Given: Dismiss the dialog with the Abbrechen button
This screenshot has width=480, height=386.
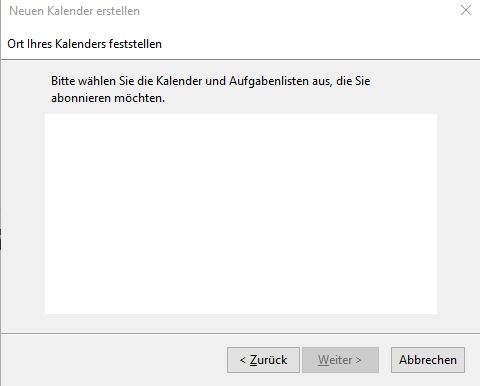Looking at the screenshot, I should [x=428, y=360].
